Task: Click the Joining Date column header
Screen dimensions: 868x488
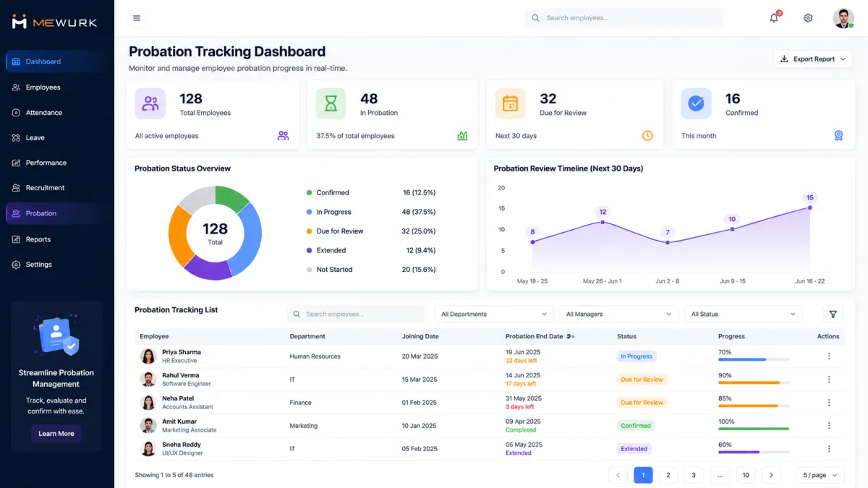Action: pos(420,336)
